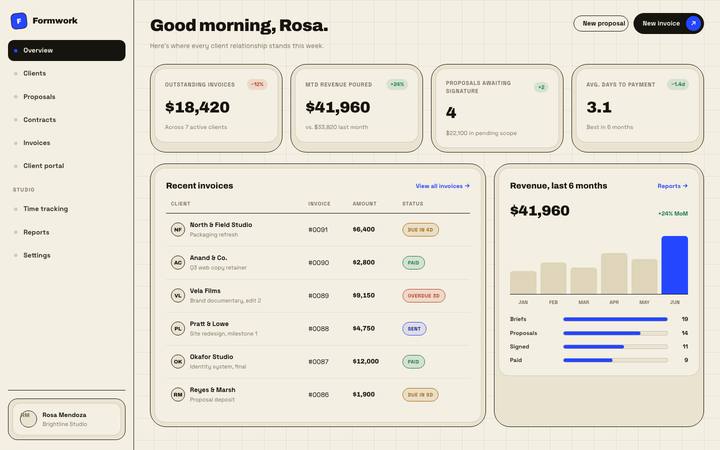Open Proposals in the sidebar
720x450 pixels.
coord(67,96)
